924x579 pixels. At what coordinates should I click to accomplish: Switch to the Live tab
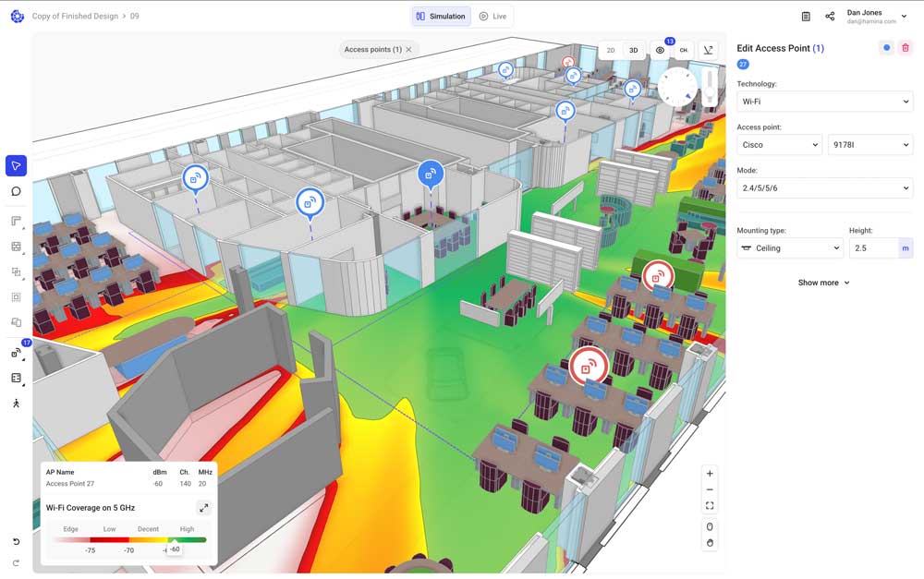coord(492,17)
